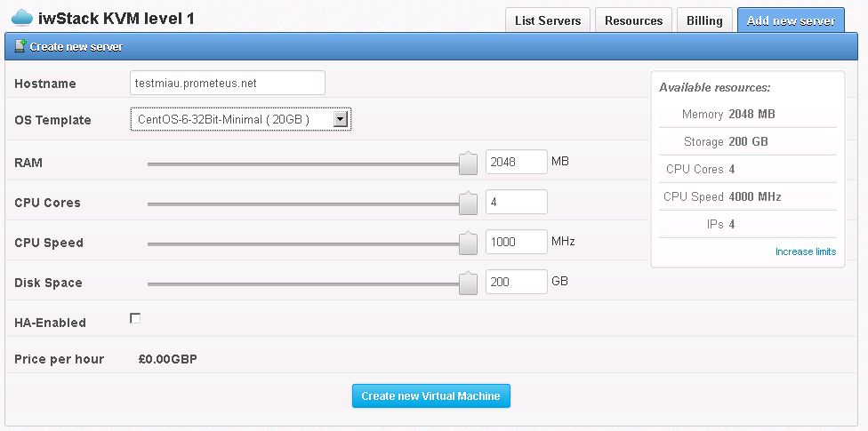Click the CPU Speed field showing 1000
The image size is (868, 431).
pyautogui.click(x=517, y=242)
